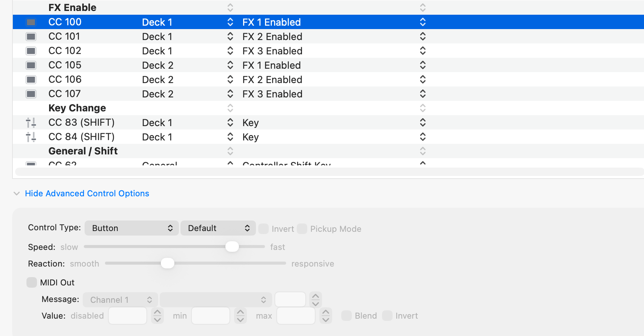Collapse advanced options with the chevron
Screen dimensions: 644x336
click(17, 193)
